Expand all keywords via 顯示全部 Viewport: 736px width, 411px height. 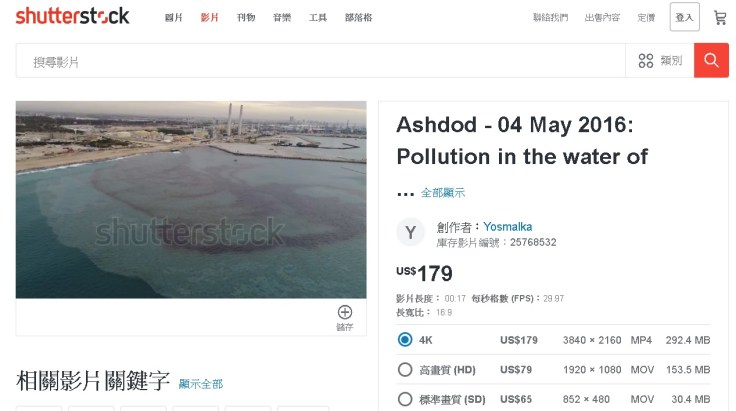[x=201, y=384]
